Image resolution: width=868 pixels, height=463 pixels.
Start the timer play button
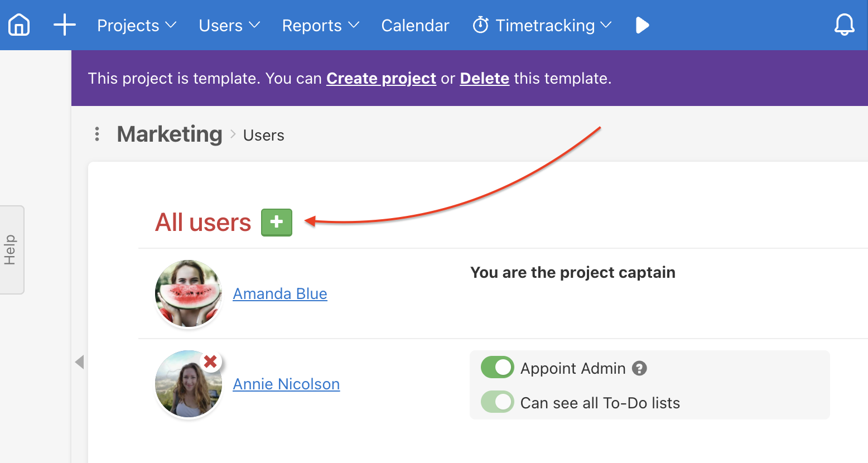coord(643,25)
